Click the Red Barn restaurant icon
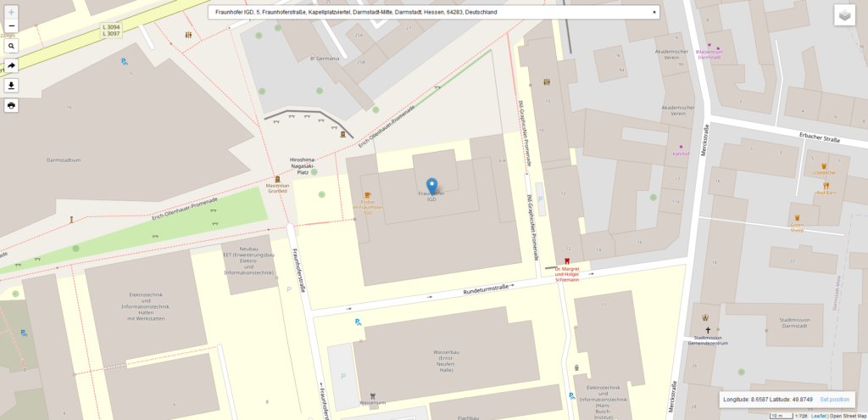 (x=826, y=186)
